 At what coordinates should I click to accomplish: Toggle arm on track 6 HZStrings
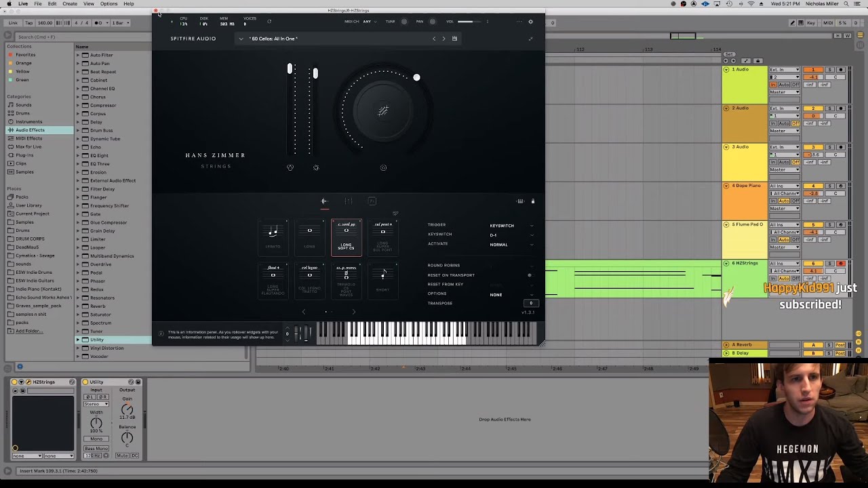[x=841, y=264]
